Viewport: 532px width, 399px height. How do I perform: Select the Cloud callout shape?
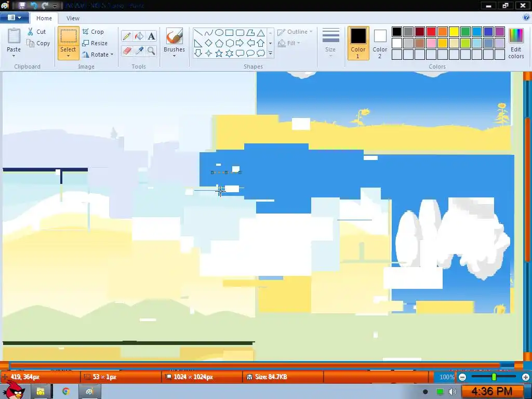click(261, 54)
